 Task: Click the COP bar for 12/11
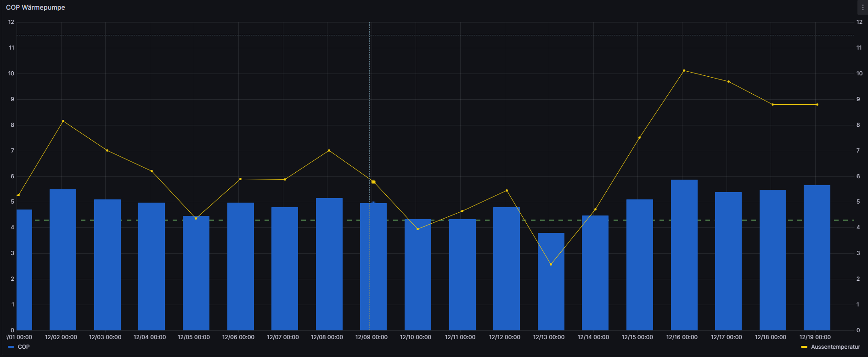pos(462,275)
